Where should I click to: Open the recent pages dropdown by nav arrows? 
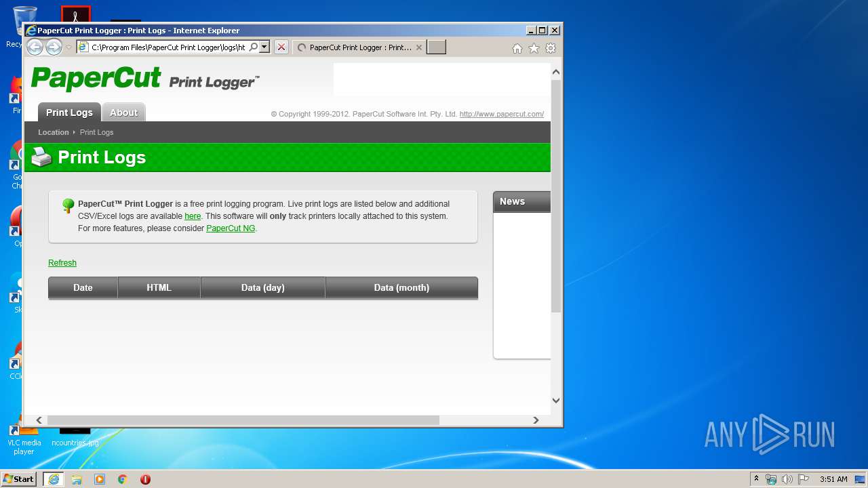pyautogui.click(x=68, y=47)
